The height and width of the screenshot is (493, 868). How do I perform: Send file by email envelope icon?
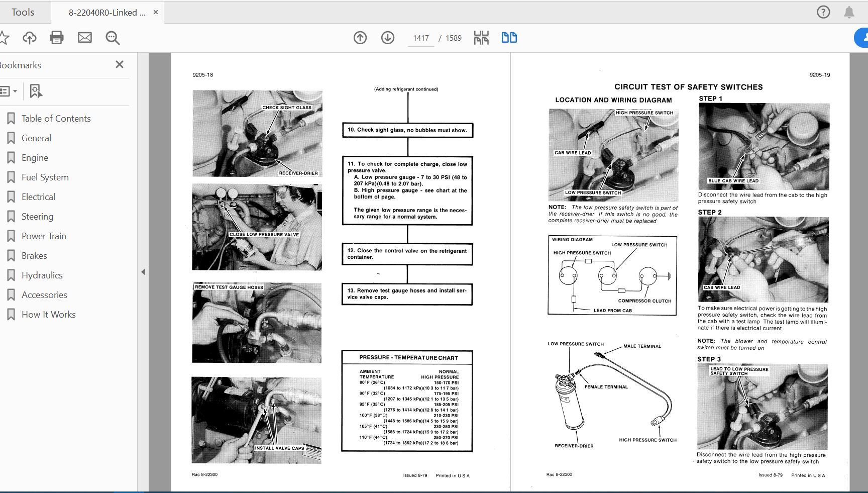(85, 38)
